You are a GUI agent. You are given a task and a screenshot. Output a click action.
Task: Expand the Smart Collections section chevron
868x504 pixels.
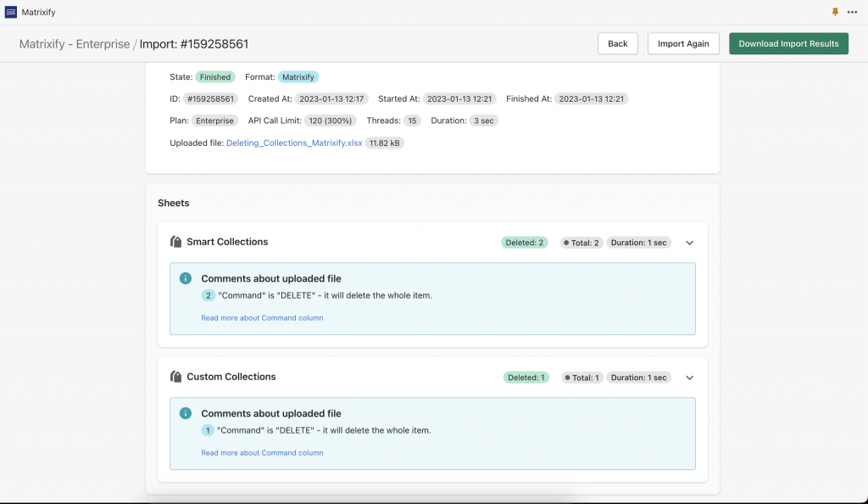pyautogui.click(x=689, y=242)
